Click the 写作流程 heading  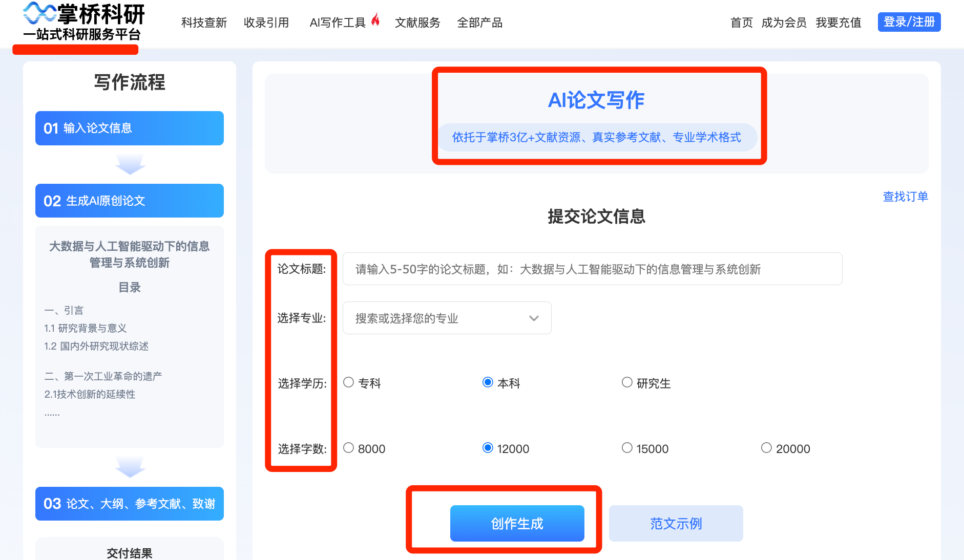130,82
